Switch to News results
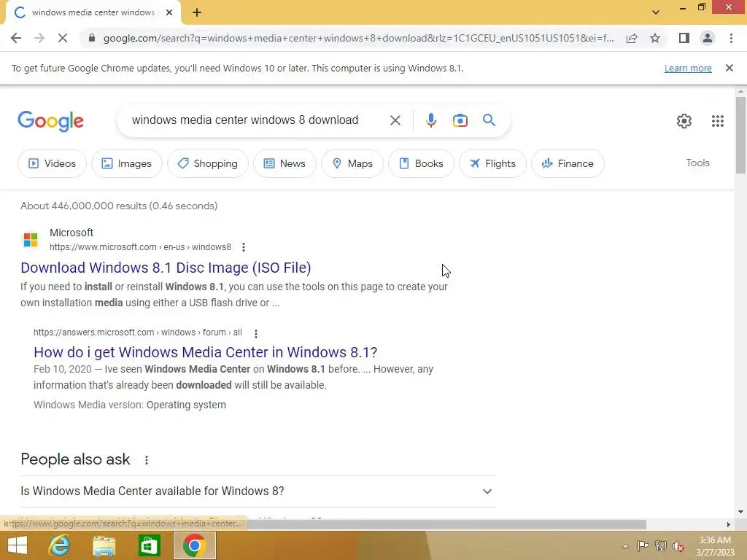 coord(285,163)
